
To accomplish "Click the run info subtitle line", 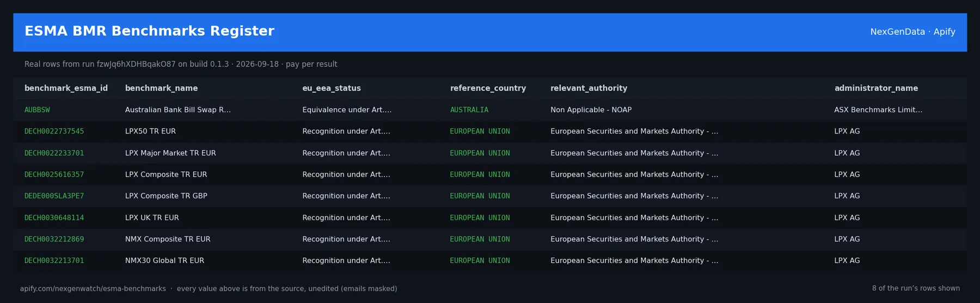I will click(x=181, y=64).
